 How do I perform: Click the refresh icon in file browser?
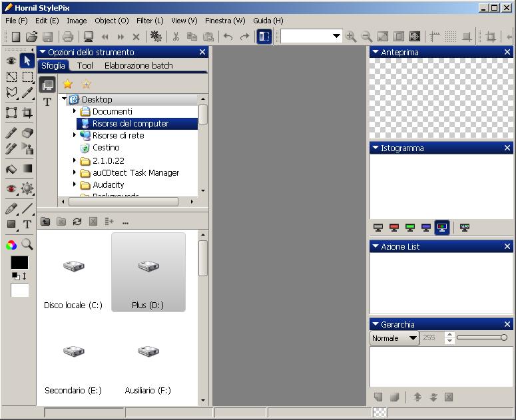(77, 222)
